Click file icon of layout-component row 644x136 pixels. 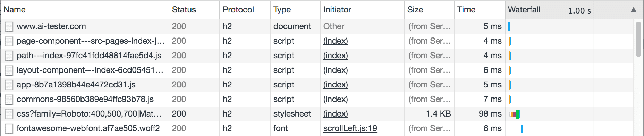point(9,70)
